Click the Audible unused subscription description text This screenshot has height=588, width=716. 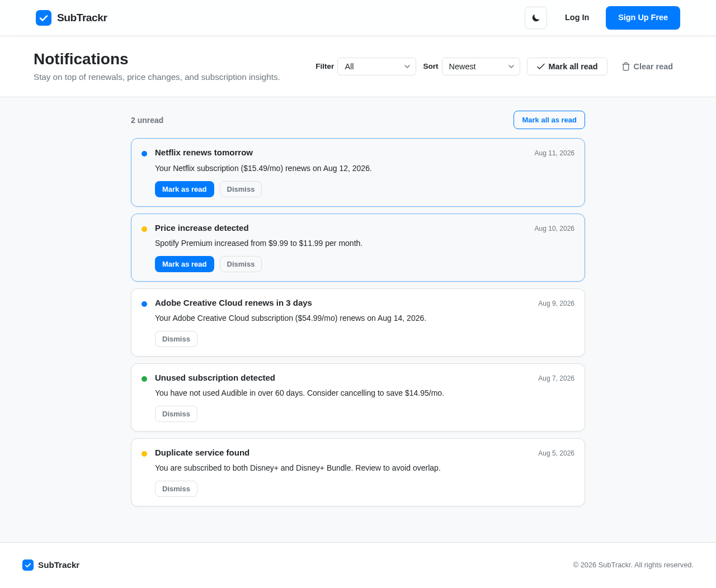pyautogui.click(x=299, y=393)
